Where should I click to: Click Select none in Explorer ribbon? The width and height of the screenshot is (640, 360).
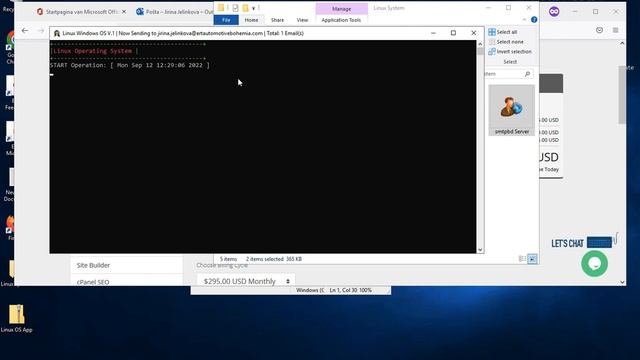tap(506, 42)
